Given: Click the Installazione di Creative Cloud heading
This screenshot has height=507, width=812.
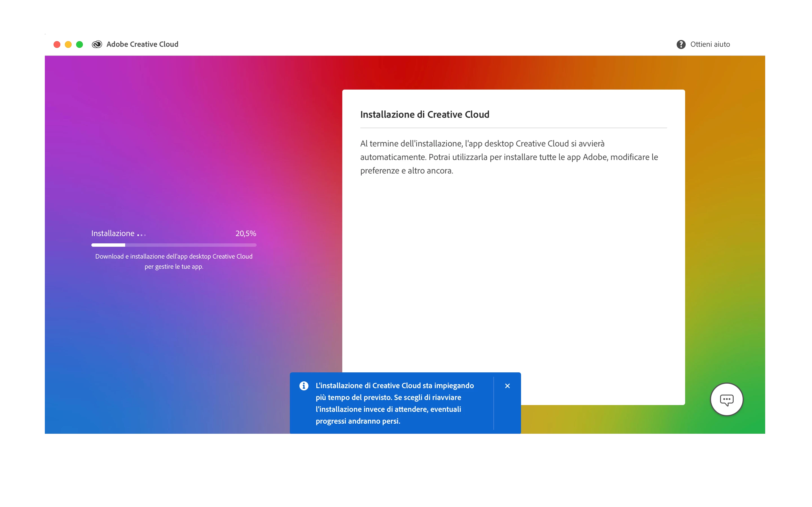Looking at the screenshot, I should (x=424, y=114).
